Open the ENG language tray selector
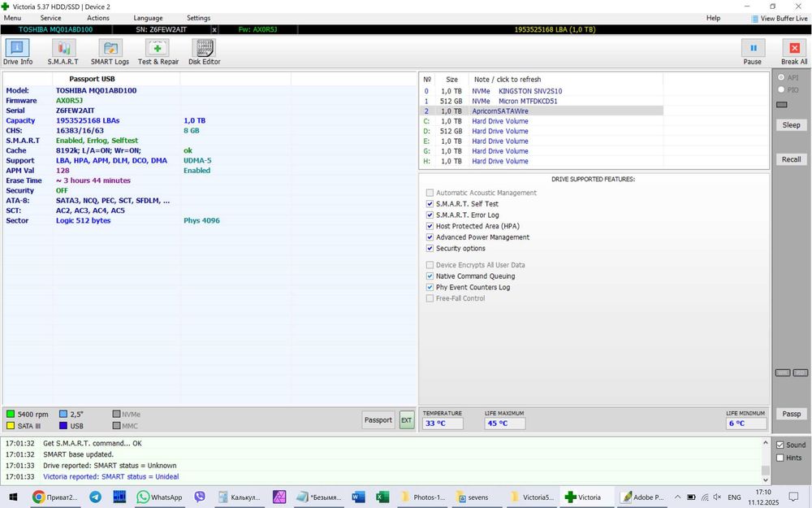812x508 pixels. (x=734, y=497)
